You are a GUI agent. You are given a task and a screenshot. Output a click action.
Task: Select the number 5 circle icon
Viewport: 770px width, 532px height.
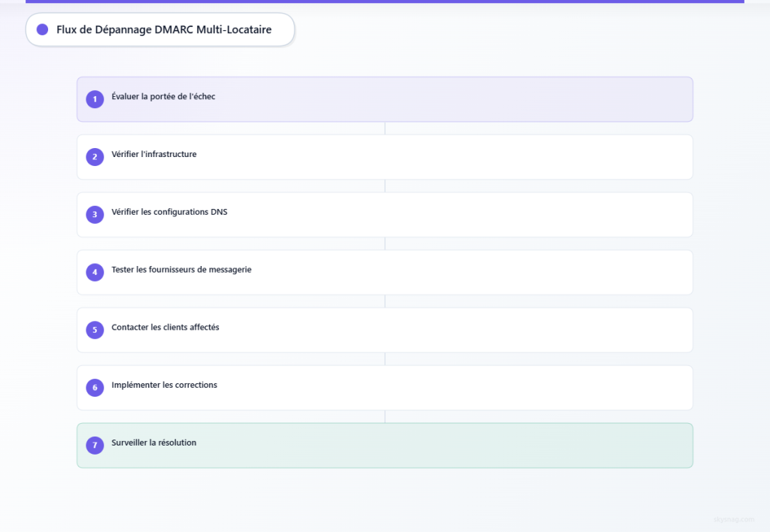click(x=95, y=330)
